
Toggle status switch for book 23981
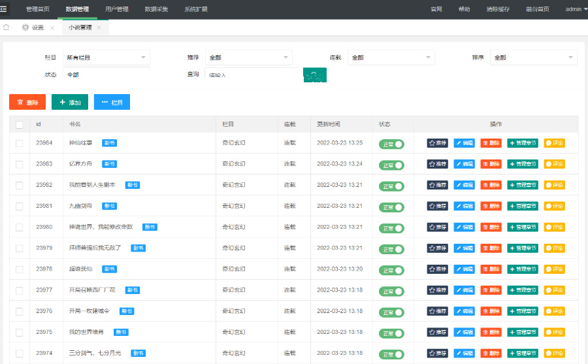pos(391,207)
